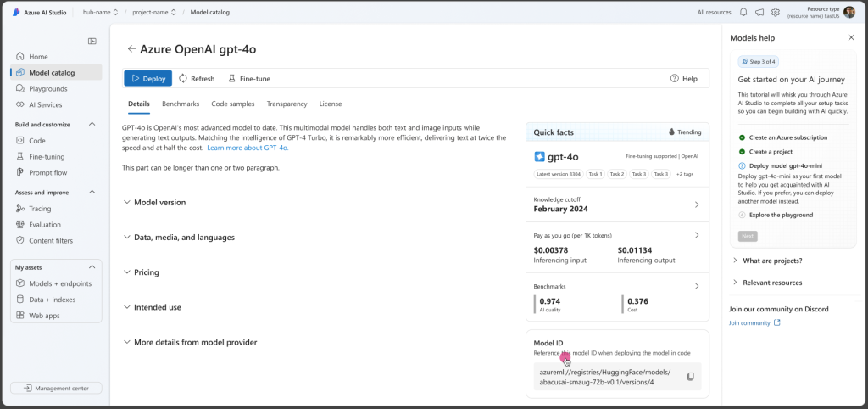Open Learn more about GPT-4o link

(x=248, y=148)
